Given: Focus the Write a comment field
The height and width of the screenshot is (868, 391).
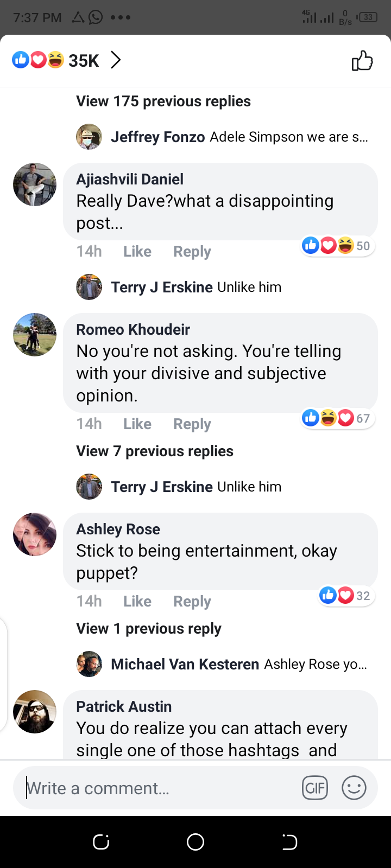Looking at the screenshot, I should coord(157,788).
